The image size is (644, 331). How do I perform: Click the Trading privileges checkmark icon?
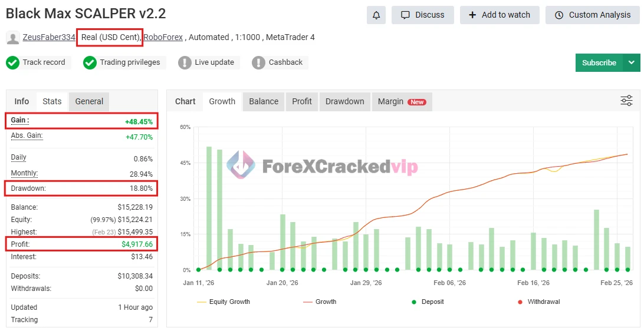[x=90, y=62]
